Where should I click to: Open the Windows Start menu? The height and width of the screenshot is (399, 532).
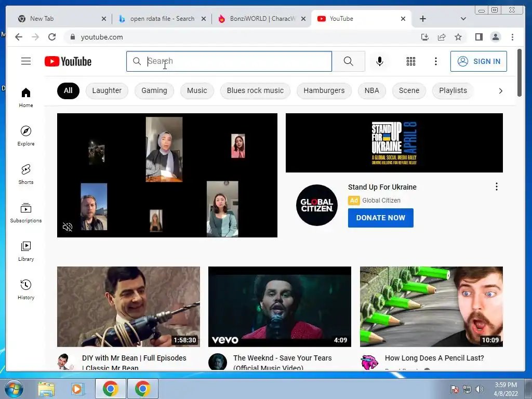coord(14,389)
